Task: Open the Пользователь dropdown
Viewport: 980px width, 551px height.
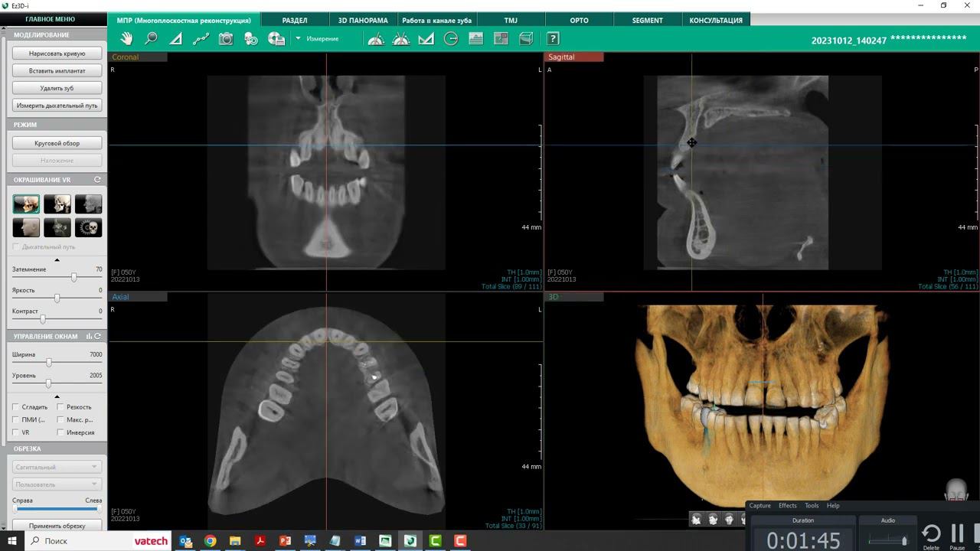Action: click(x=57, y=484)
